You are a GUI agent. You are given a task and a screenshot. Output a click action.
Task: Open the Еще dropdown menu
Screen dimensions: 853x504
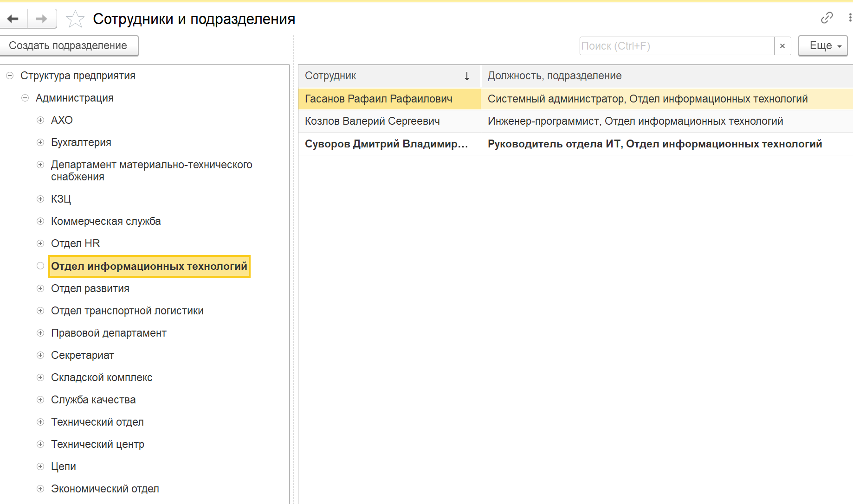coord(823,46)
